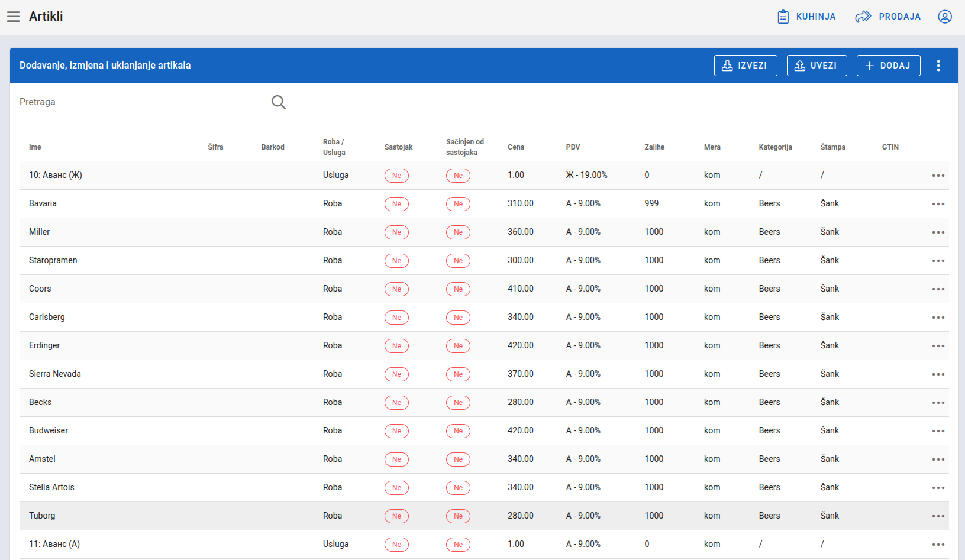The width and height of the screenshot is (965, 560).
Task: Click Budweiser's kom unit cell
Action: (712, 430)
